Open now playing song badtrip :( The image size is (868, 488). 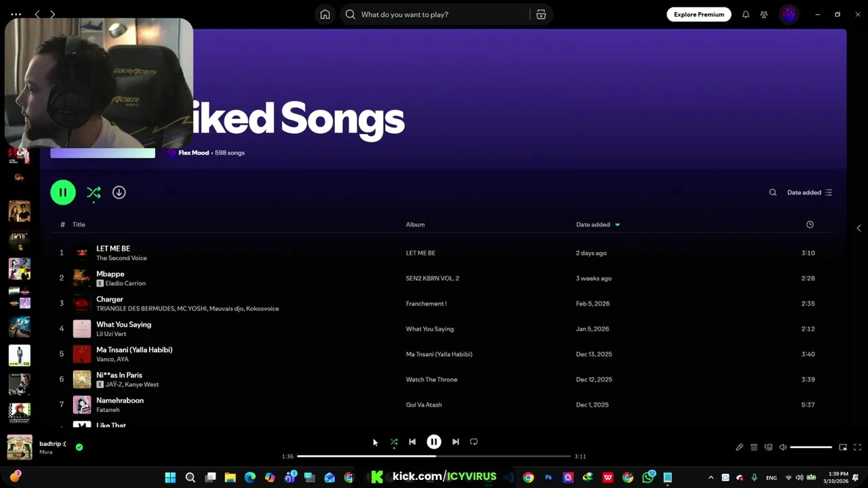pyautogui.click(x=52, y=444)
